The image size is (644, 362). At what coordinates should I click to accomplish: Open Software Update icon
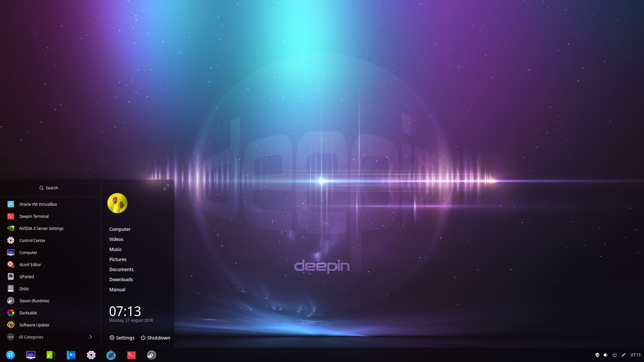click(x=11, y=325)
